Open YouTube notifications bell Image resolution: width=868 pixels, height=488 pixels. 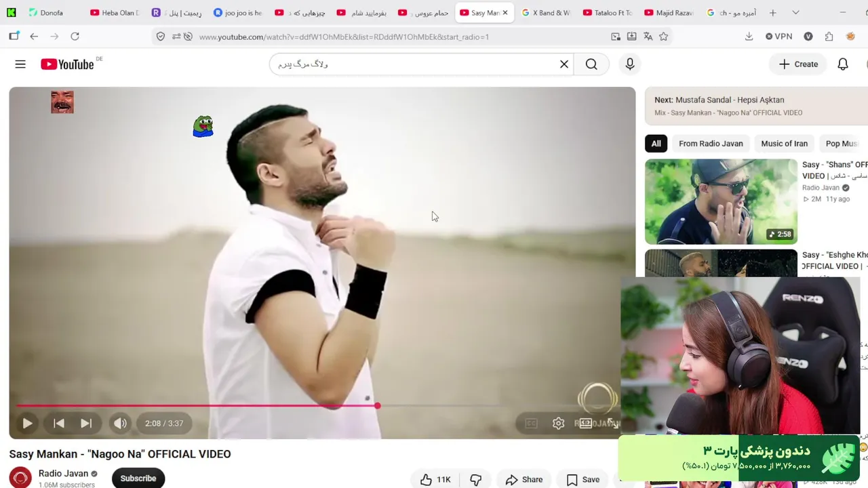coord(843,64)
